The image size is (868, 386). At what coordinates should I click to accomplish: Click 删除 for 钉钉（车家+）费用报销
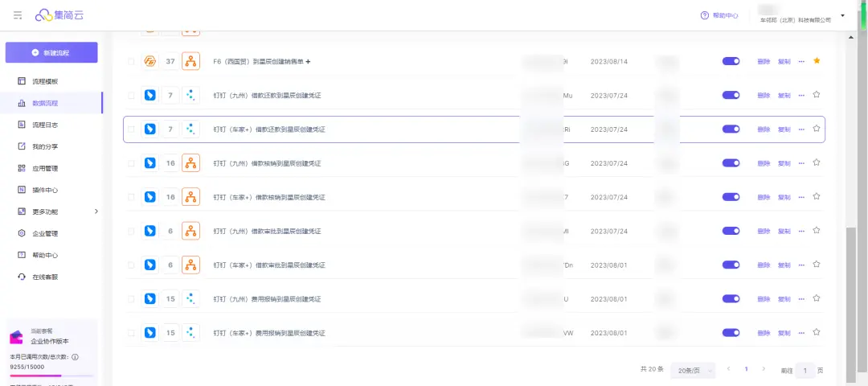tap(764, 333)
